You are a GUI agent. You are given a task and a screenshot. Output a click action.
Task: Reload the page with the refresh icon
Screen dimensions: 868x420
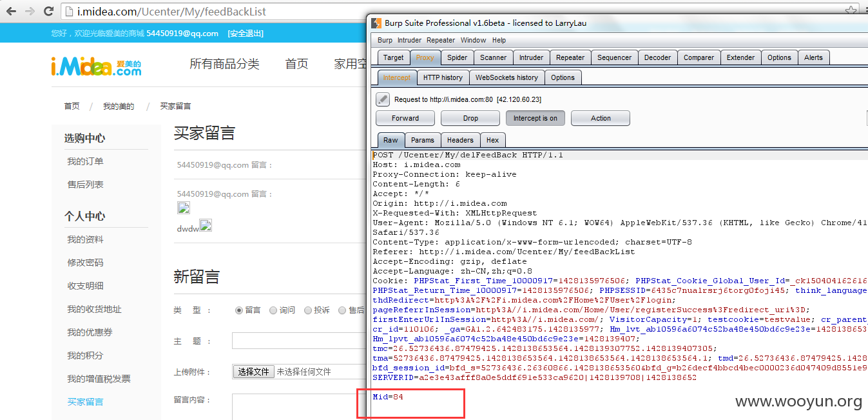(49, 12)
